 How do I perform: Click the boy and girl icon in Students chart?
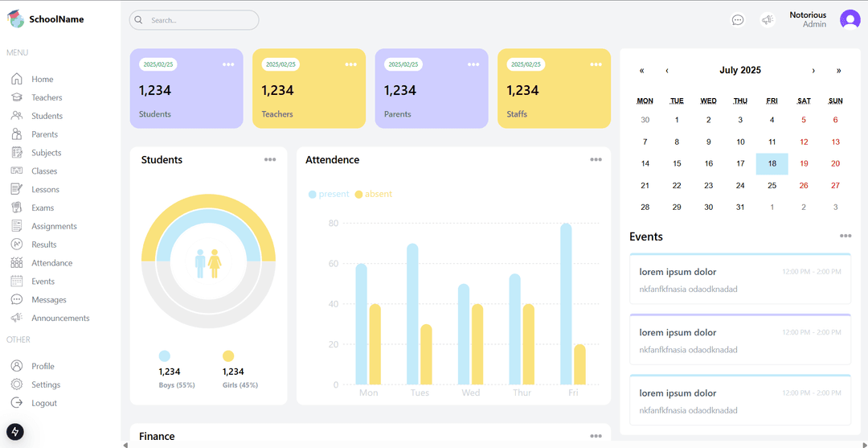(x=208, y=263)
